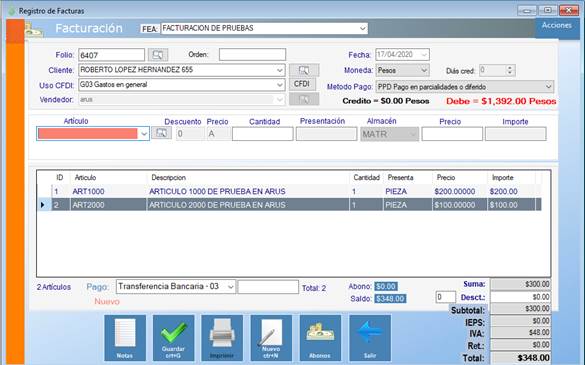Expand the Uso CFDI dropdown
The width and height of the screenshot is (585, 365).
pyautogui.click(x=279, y=85)
